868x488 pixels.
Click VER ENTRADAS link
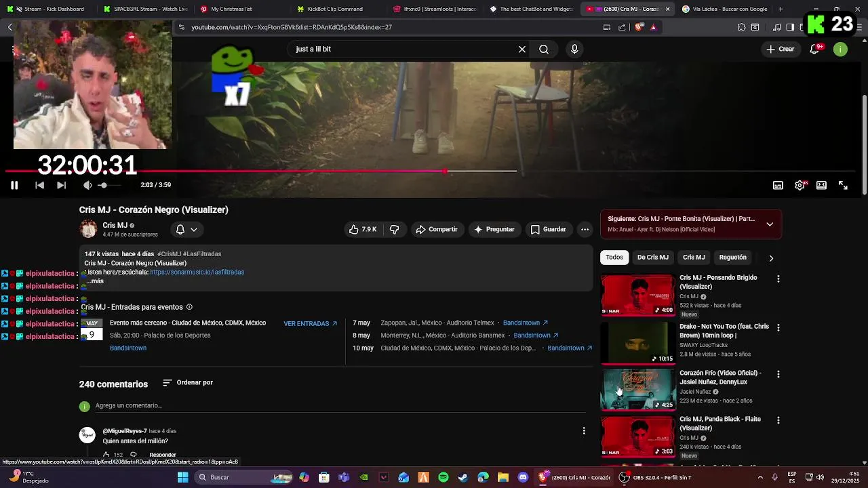pos(311,324)
